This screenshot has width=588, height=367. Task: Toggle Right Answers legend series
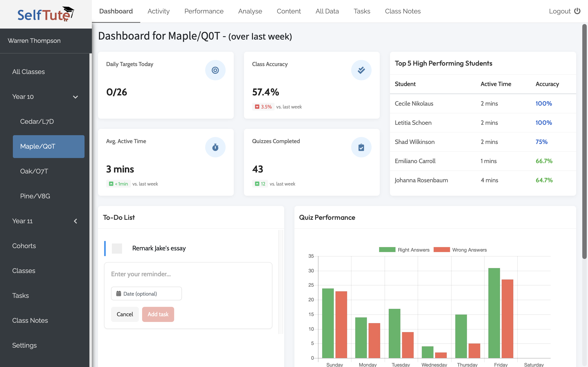tap(404, 250)
